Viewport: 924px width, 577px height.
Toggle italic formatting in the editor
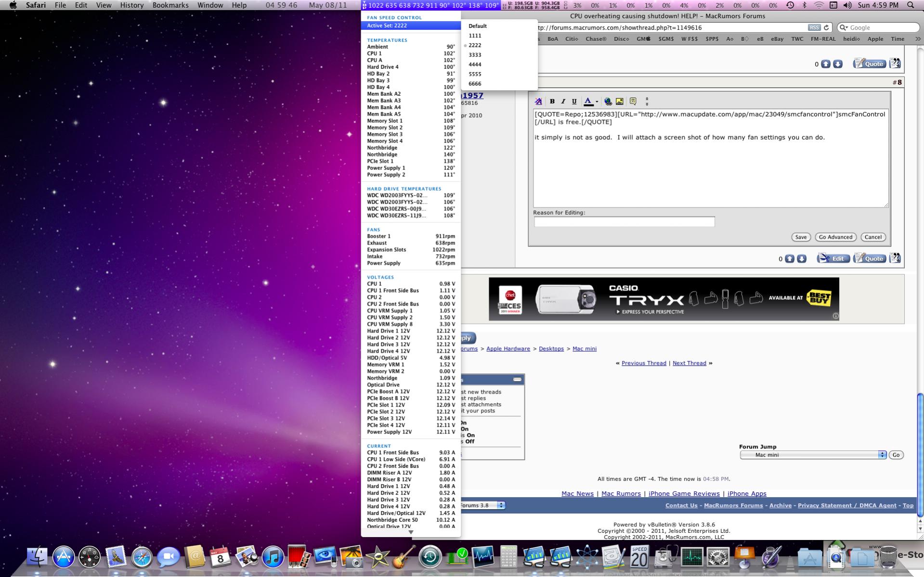(563, 102)
